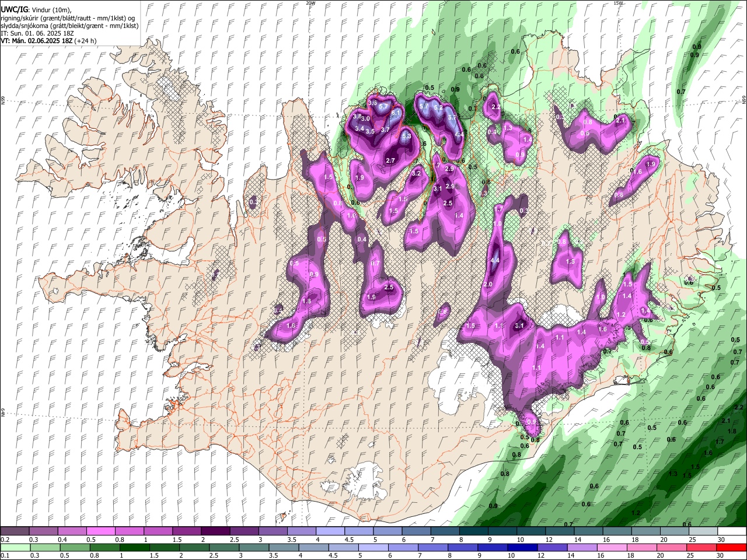This screenshot has height=560, width=747.
Task: Click the 5.3 precipitation value on the map
Action: click(x=407, y=136)
